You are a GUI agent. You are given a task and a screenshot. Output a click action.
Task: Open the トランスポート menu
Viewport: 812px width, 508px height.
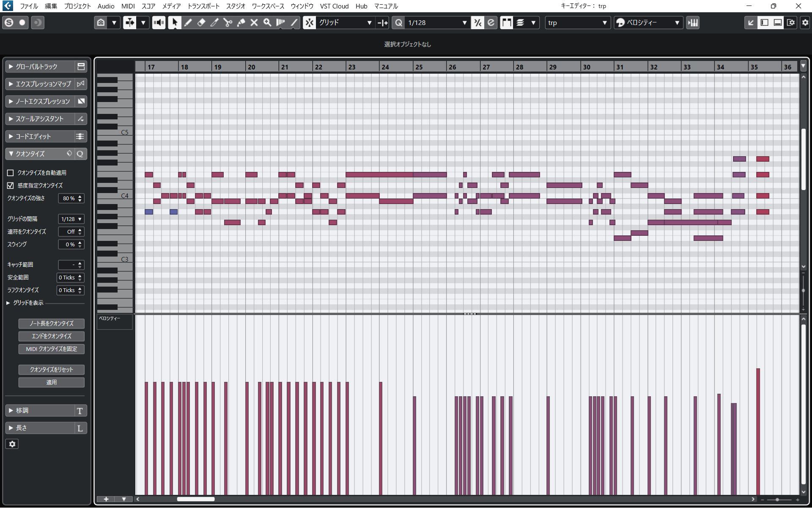(203, 6)
